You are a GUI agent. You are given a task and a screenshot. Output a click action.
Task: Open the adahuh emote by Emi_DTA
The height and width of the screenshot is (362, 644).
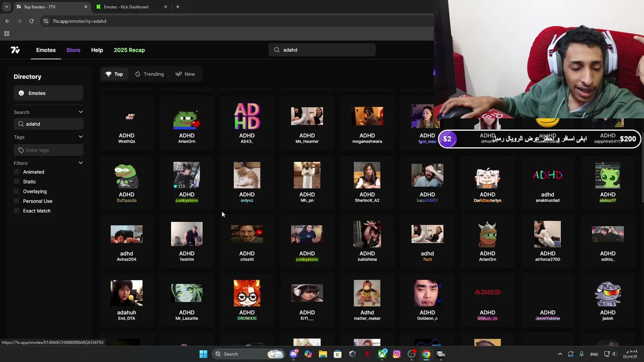127,300
